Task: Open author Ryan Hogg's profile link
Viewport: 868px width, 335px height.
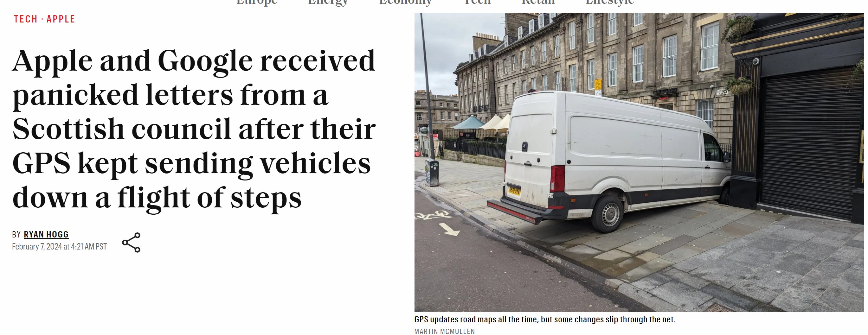Action: [46, 234]
